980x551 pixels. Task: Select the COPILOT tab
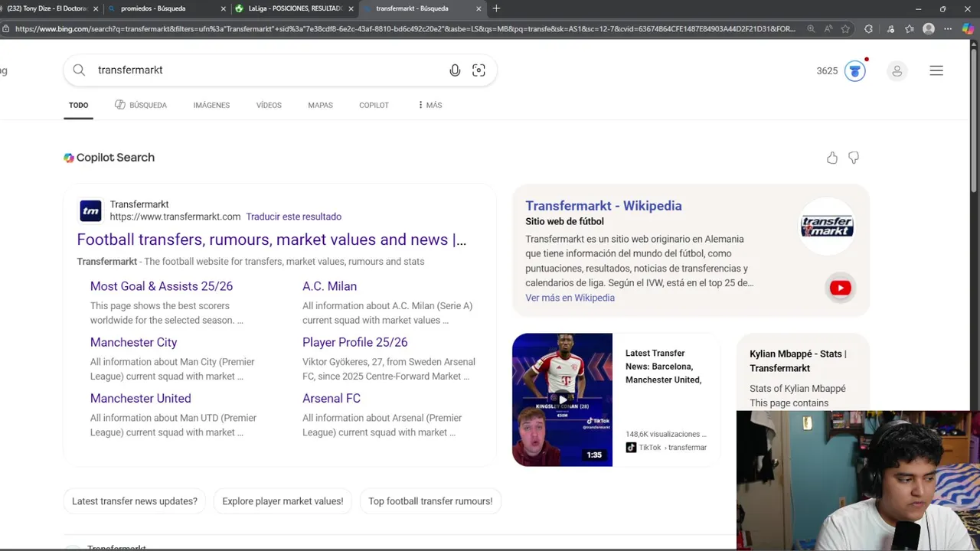point(374,105)
